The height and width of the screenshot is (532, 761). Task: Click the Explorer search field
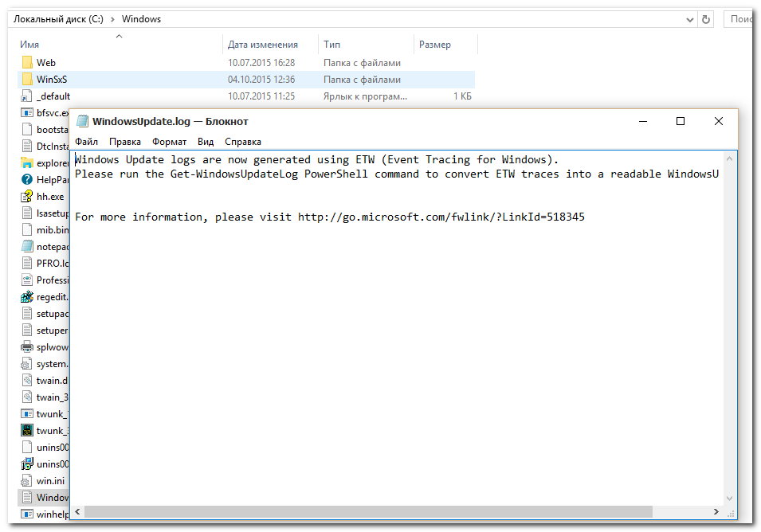coord(738,19)
